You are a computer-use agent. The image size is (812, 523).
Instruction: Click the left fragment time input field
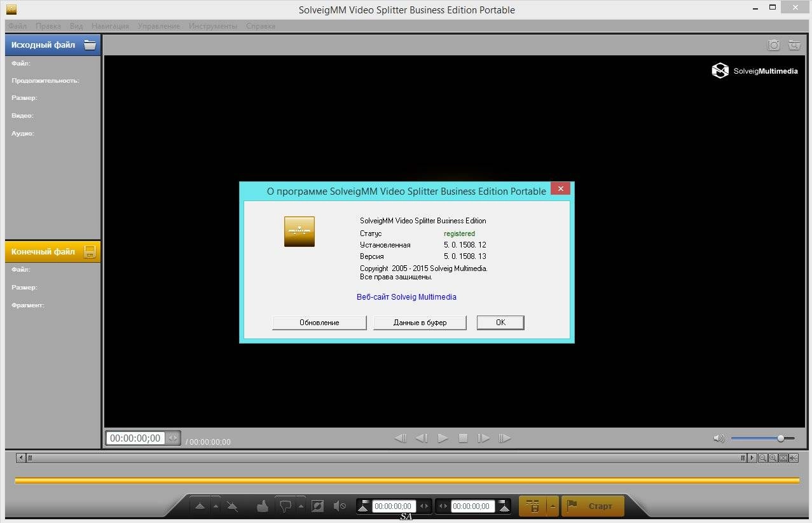click(394, 506)
